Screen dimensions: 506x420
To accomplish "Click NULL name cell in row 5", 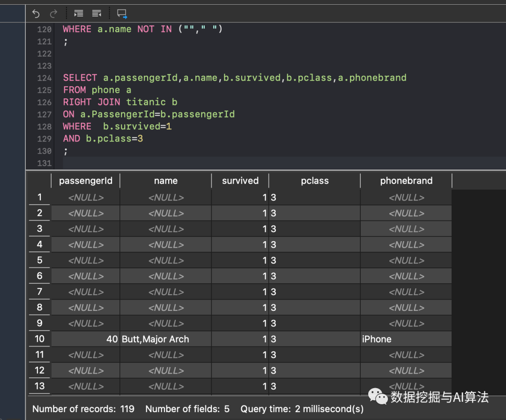I will [165, 260].
